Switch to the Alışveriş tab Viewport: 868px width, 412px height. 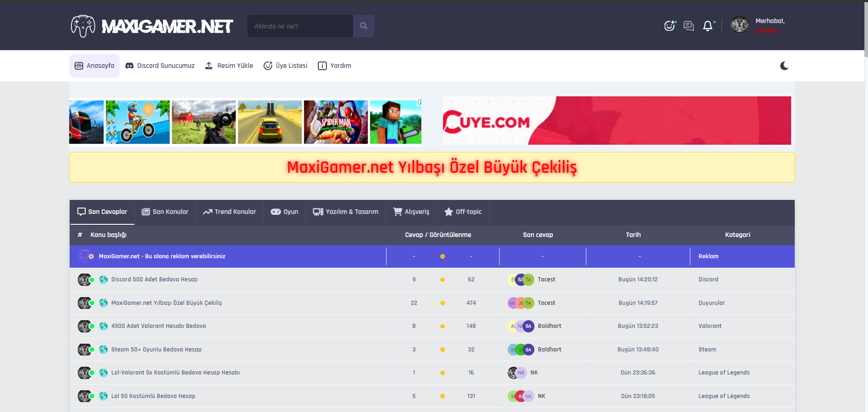point(411,212)
